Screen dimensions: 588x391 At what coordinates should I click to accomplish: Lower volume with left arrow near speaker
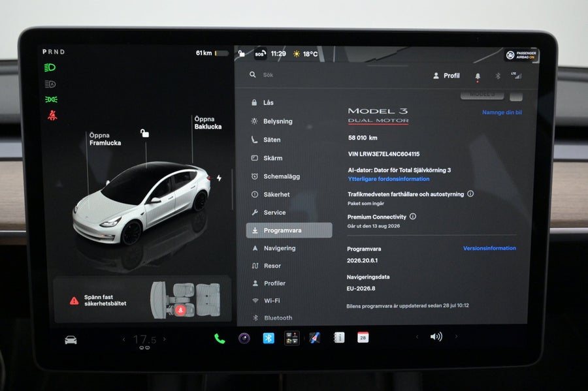pyautogui.click(x=417, y=337)
